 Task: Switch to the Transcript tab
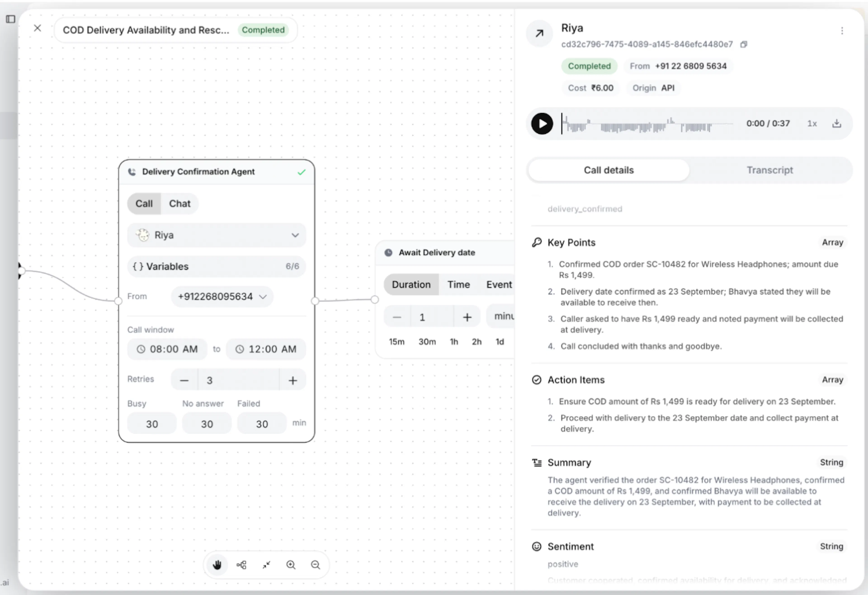tap(770, 170)
